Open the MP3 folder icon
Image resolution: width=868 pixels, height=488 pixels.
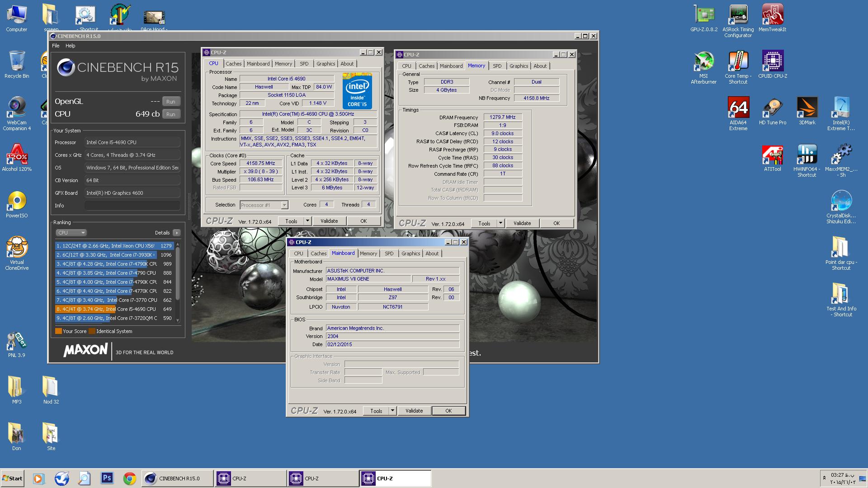coord(17,390)
